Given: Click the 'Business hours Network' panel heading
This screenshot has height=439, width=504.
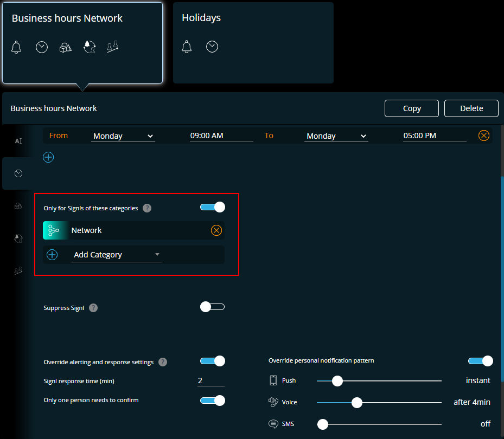Looking at the screenshot, I should (x=54, y=108).
